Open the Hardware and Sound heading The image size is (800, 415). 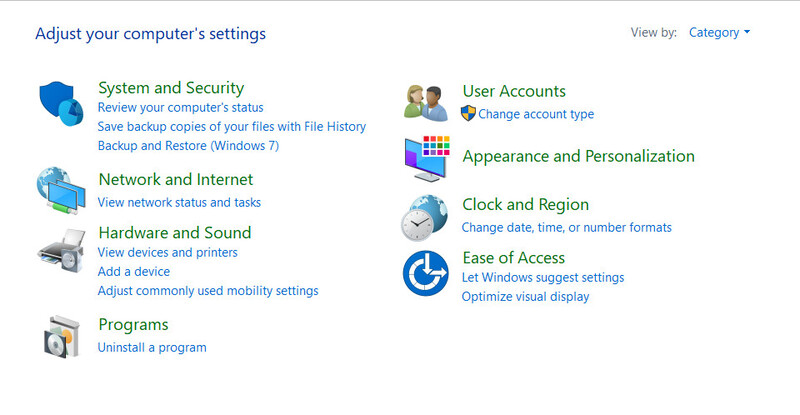point(174,233)
